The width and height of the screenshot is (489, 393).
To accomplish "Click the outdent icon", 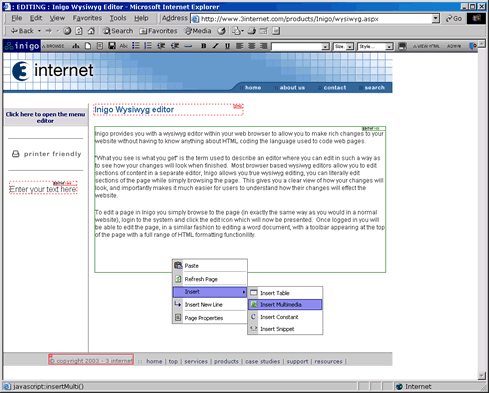I will pos(161,46).
